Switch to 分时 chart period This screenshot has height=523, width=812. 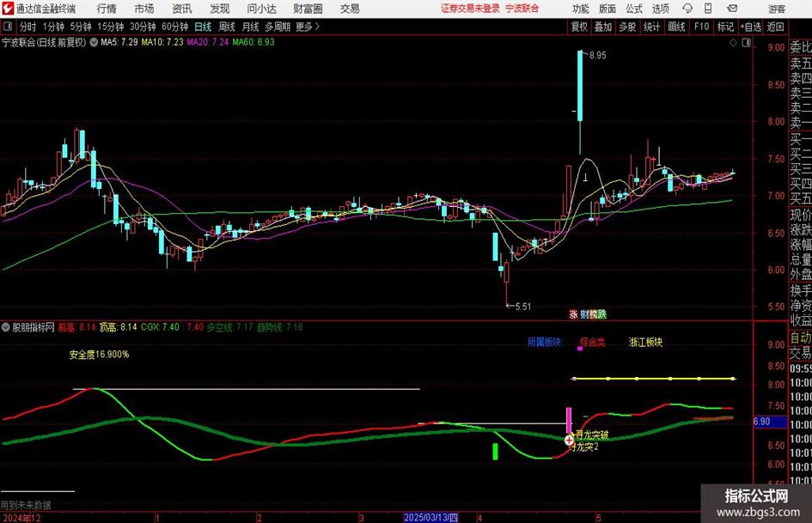(28, 27)
